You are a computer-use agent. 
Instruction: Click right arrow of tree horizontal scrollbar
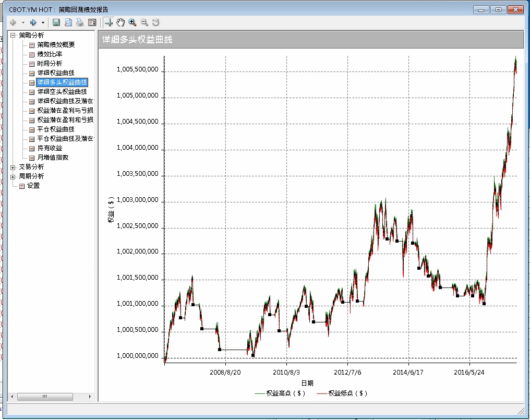tap(90, 397)
